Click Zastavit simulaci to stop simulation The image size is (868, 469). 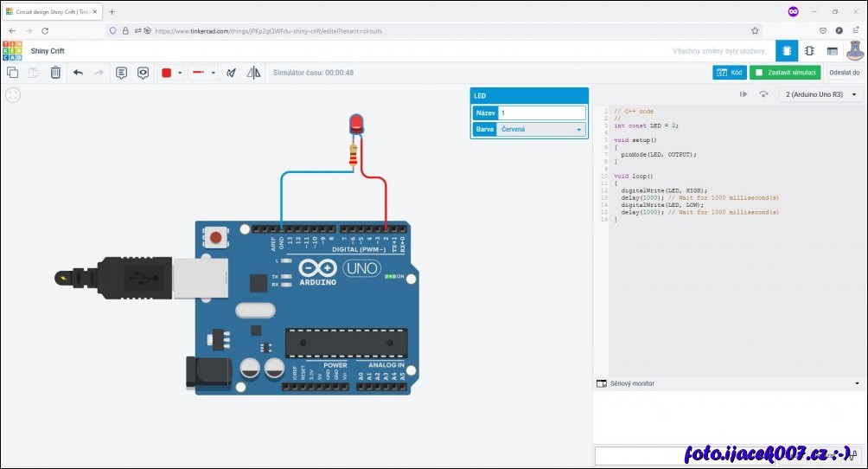point(786,73)
